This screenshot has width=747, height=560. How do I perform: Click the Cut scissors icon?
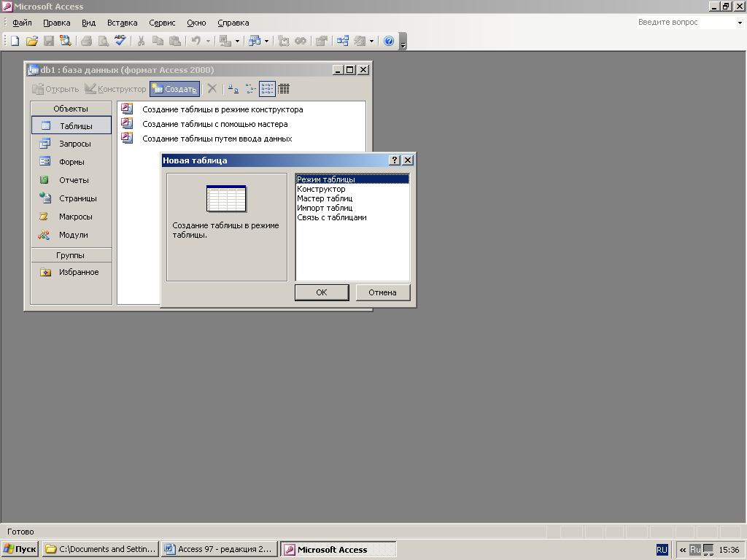(x=141, y=41)
